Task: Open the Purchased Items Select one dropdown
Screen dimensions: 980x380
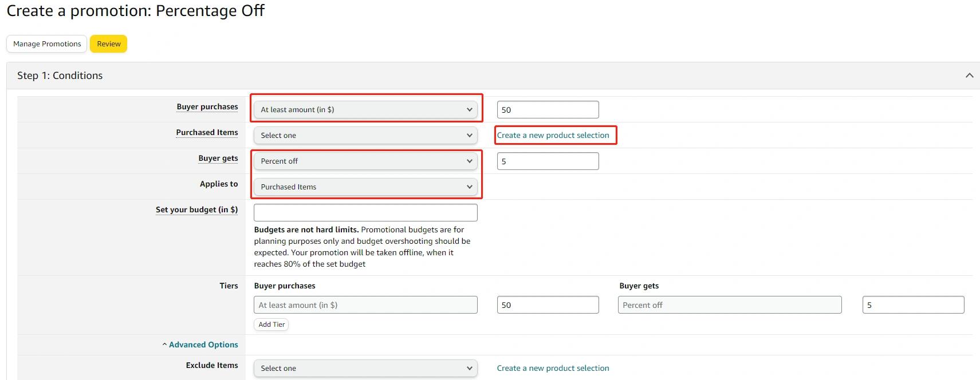Action: (365, 135)
